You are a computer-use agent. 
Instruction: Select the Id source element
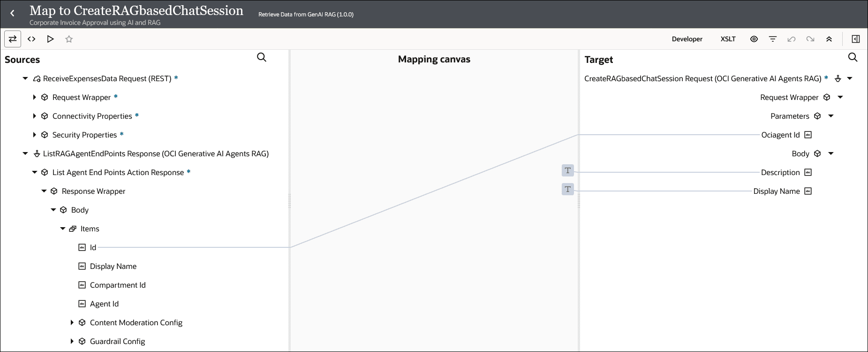(93, 247)
